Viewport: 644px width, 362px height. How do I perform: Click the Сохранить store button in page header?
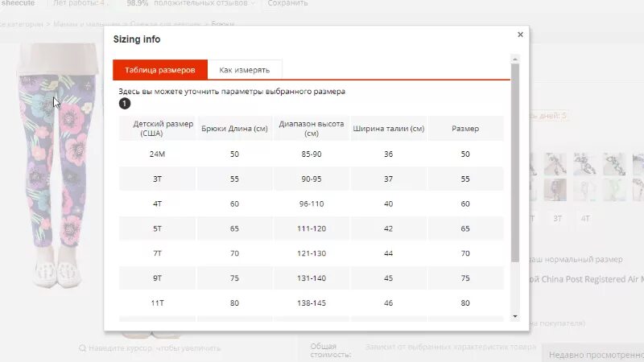(287, 3)
